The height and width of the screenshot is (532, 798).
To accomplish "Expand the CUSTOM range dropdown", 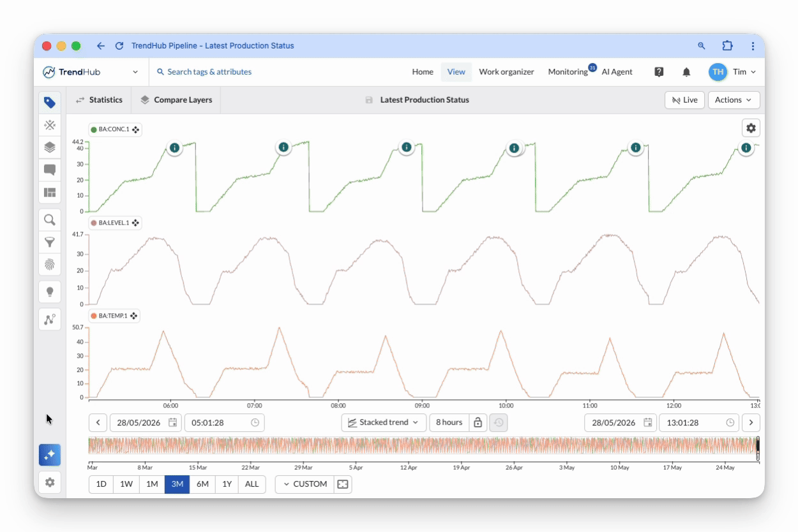I will pyautogui.click(x=305, y=484).
